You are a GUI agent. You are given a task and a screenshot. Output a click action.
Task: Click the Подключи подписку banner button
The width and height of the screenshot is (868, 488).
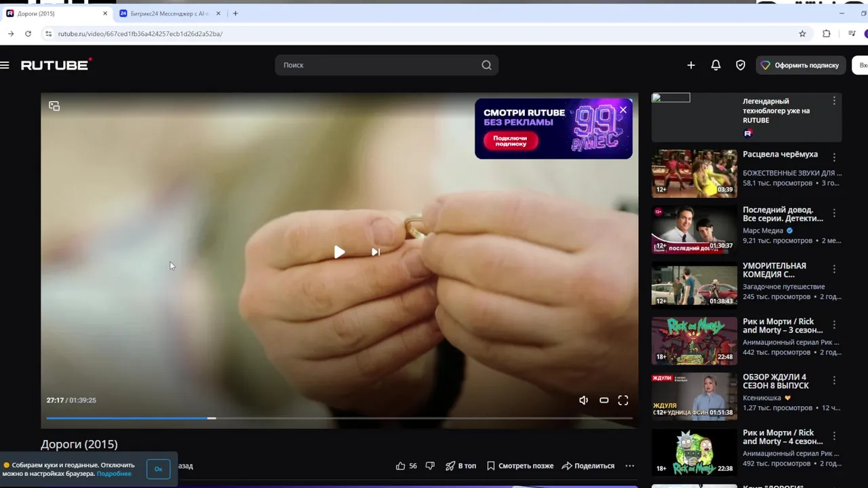pyautogui.click(x=510, y=140)
